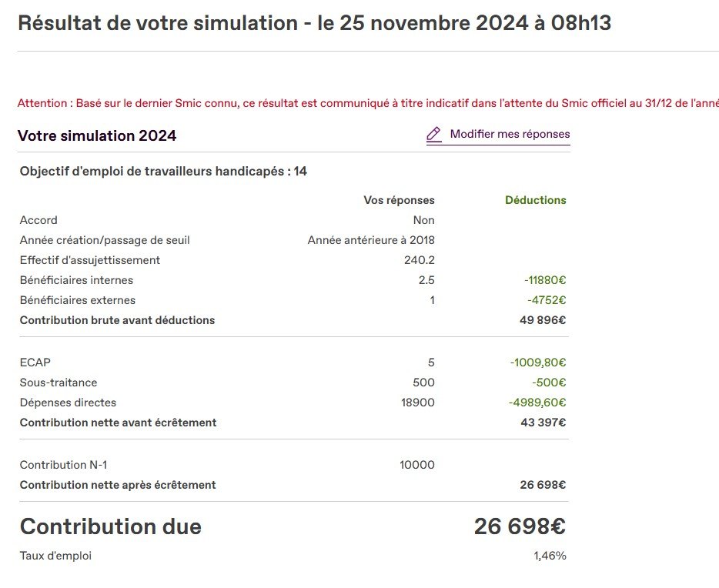Open the 'Modifier mes réponses' link
The height and width of the screenshot is (588, 719).
[x=510, y=134]
